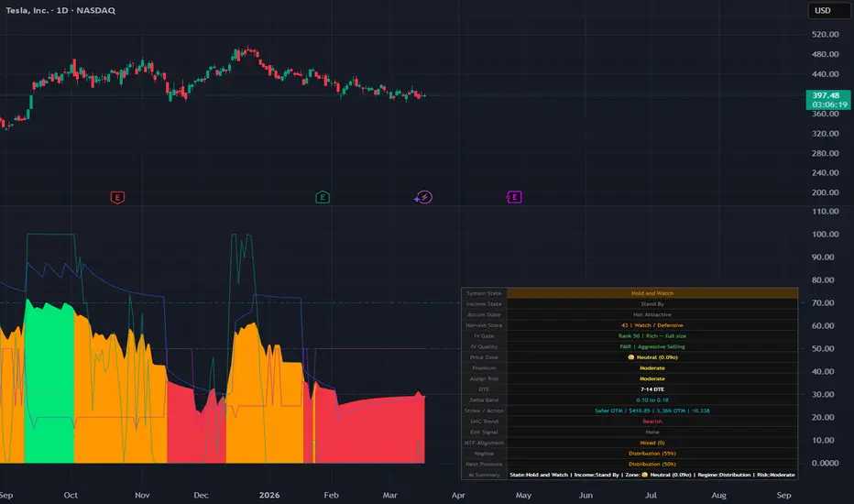Click the 'Bearish' SMC trend value
The height and width of the screenshot is (504, 854).
[651, 422]
